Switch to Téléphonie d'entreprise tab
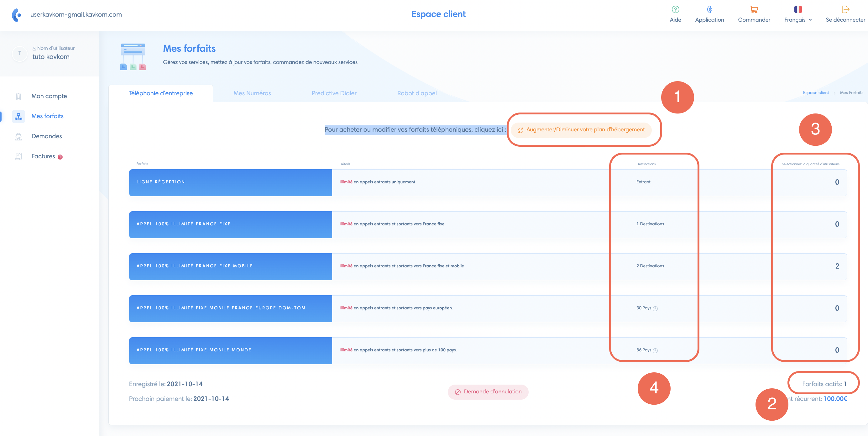This screenshot has height=436, width=868. tap(161, 93)
